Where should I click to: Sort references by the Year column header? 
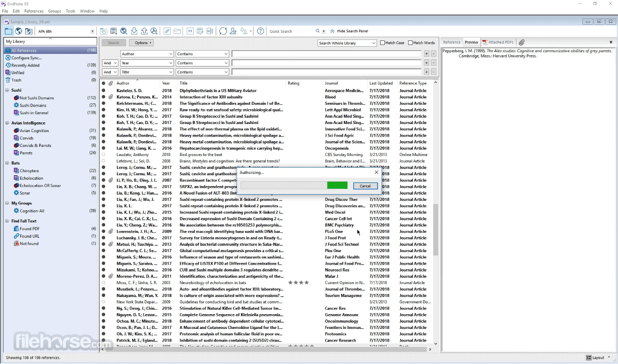click(169, 83)
